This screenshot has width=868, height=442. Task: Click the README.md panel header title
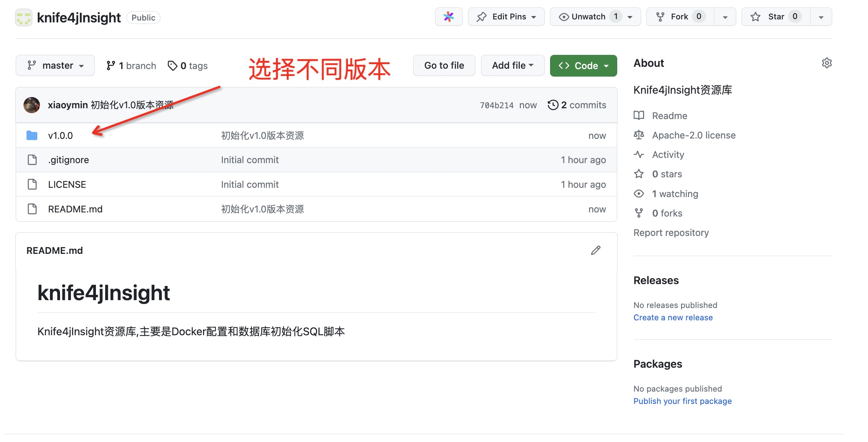click(54, 250)
